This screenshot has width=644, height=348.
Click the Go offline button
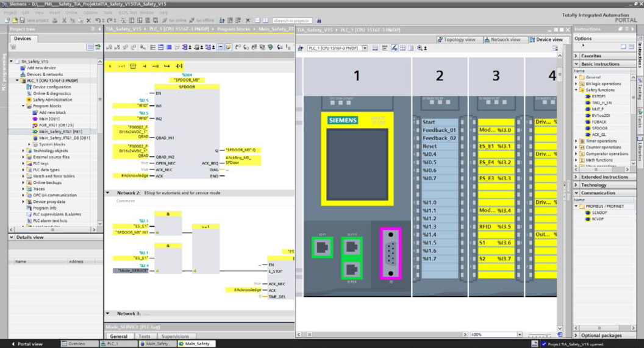202,20
